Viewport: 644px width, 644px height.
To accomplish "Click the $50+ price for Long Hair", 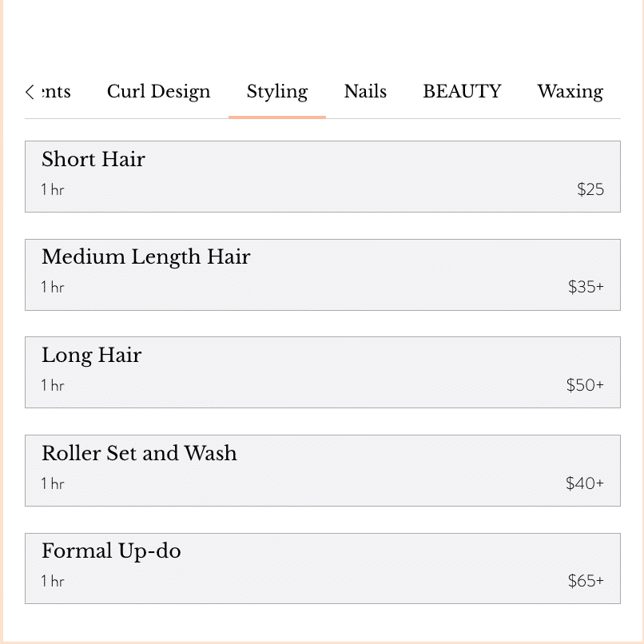I will click(585, 385).
